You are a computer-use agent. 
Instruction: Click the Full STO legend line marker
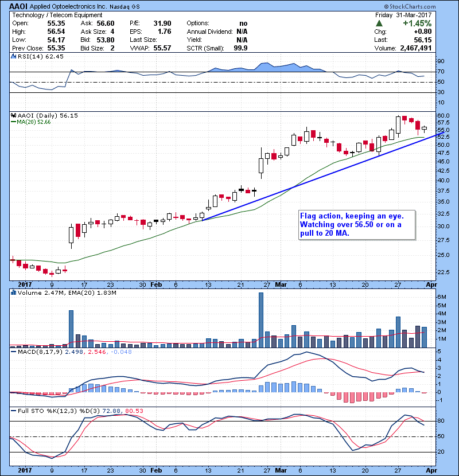[13, 411]
